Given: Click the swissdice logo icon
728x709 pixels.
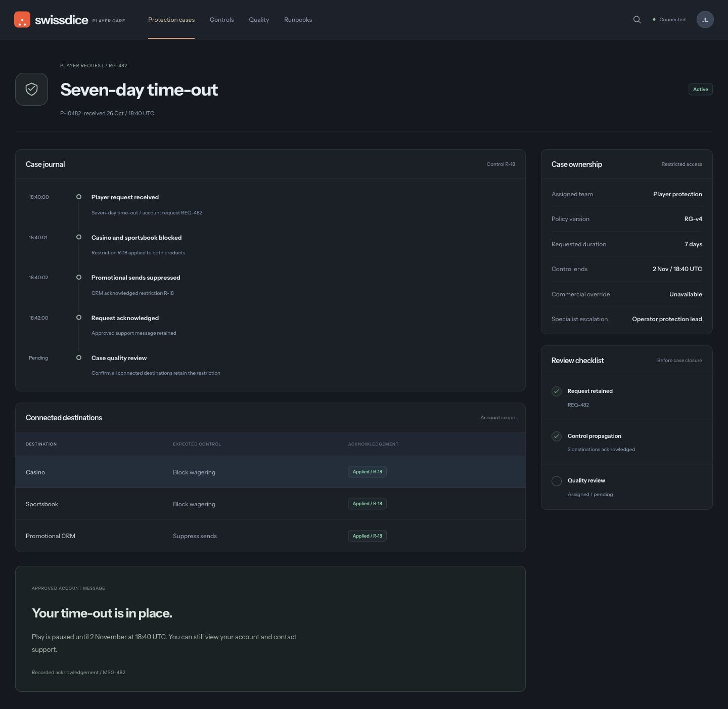Looking at the screenshot, I should click(22, 20).
